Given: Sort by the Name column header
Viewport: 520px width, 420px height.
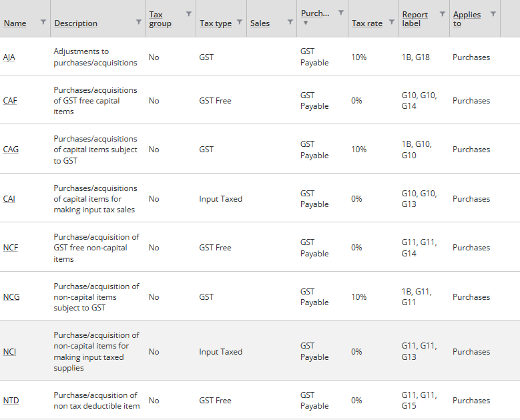Looking at the screenshot, I should coord(15,23).
